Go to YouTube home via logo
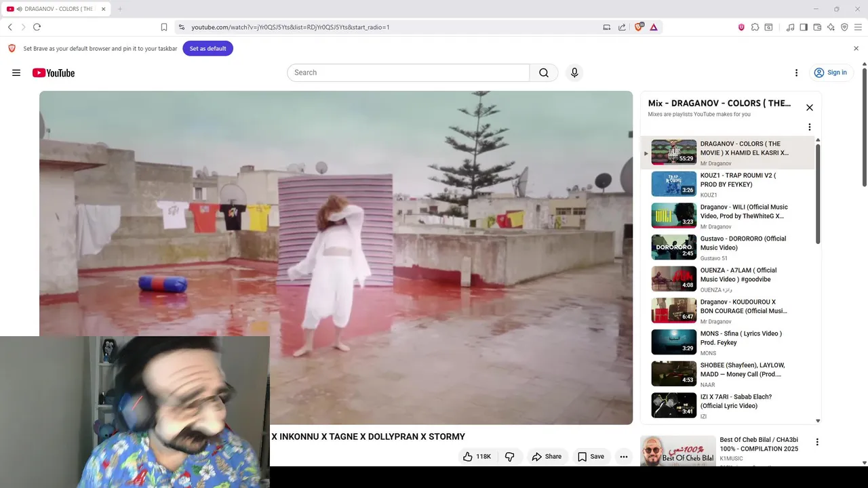The image size is (868, 488). [x=54, y=73]
